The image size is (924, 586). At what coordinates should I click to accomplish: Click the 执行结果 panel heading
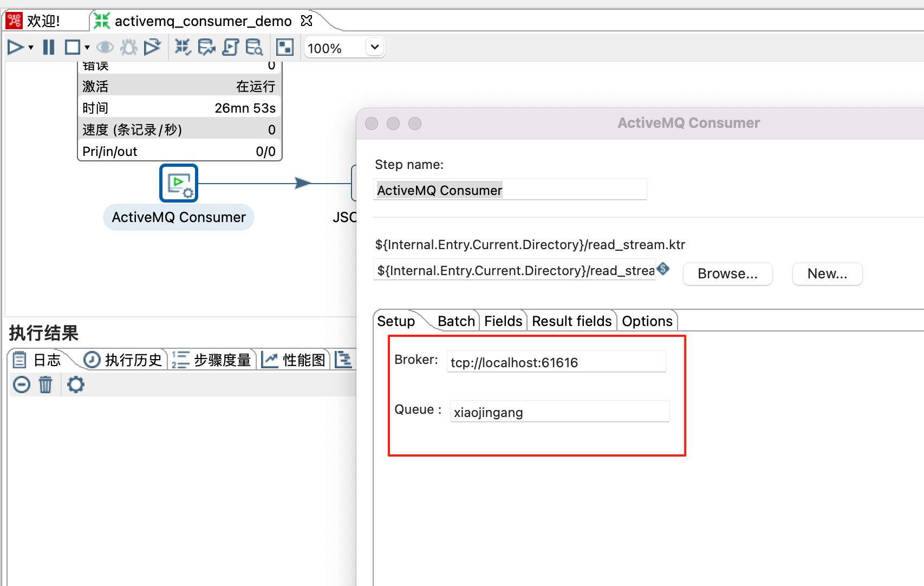point(44,333)
